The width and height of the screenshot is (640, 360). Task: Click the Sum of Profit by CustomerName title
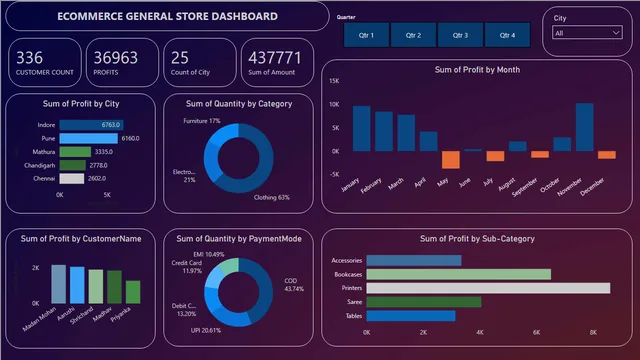coord(81,239)
